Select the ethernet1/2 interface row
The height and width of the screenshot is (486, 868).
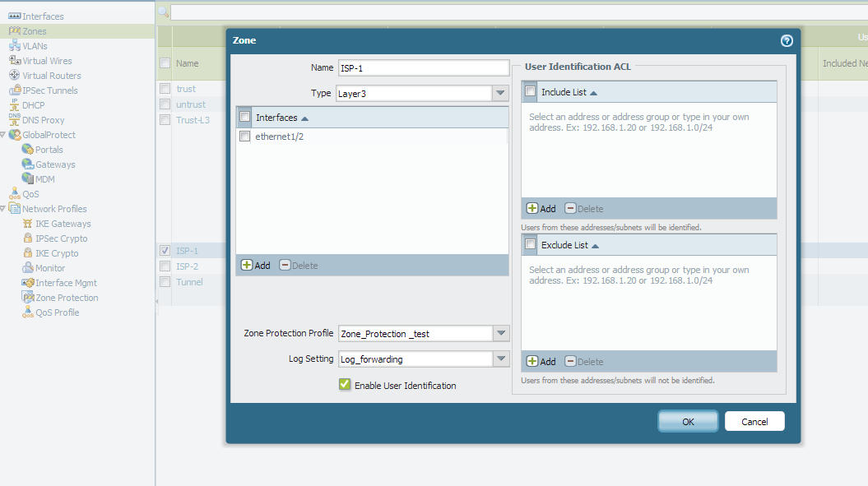(372, 137)
